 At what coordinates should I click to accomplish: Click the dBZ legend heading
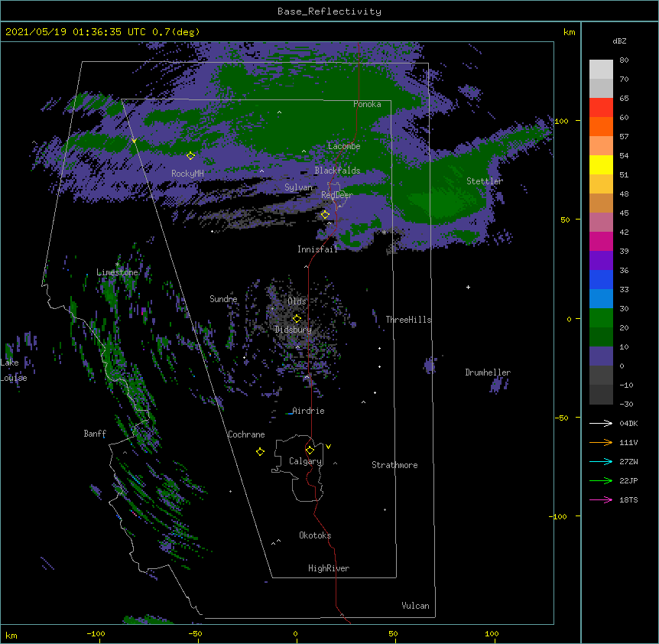[x=619, y=41]
